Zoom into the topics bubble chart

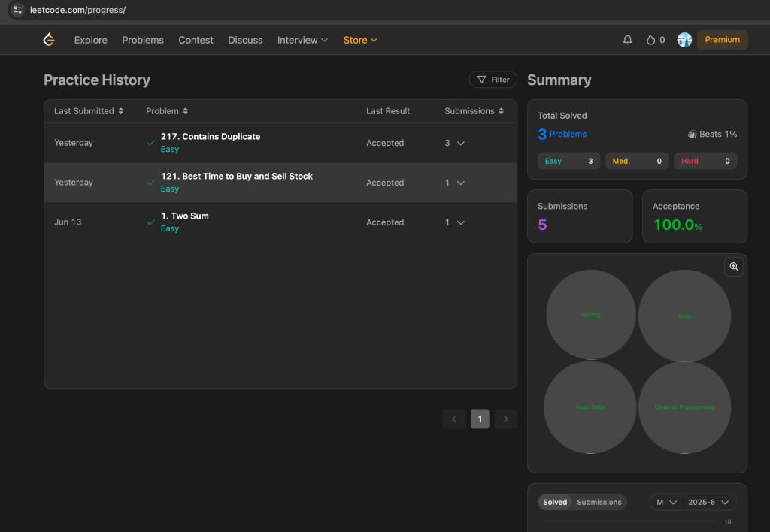coord(734,267)
